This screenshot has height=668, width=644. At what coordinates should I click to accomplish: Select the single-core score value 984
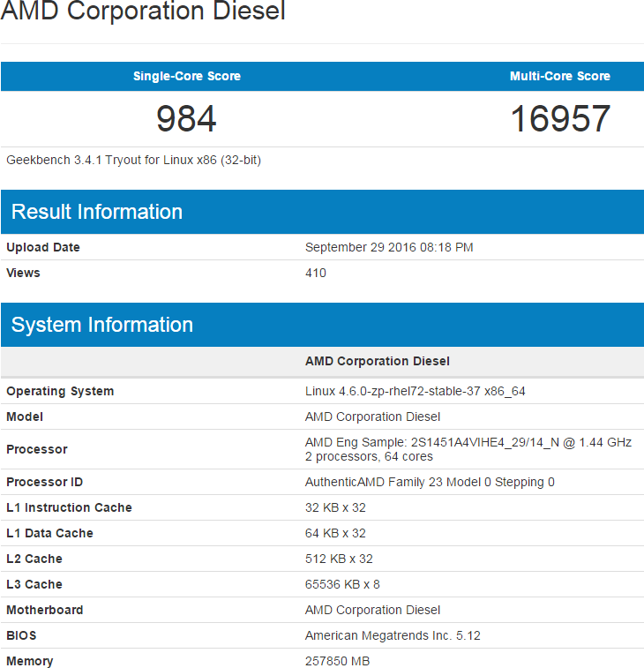coord(186,118)
